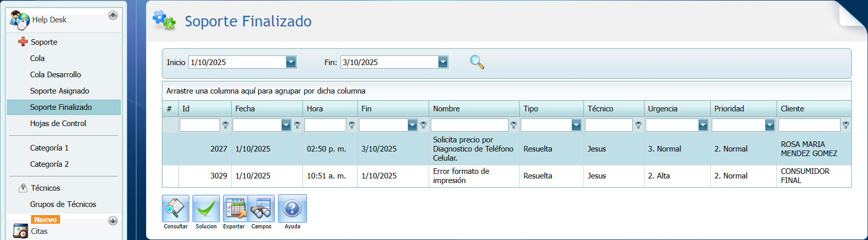Click the Nombre column filter icon
The height and width of the screenshot is (240, 868).
coord(514,125)
